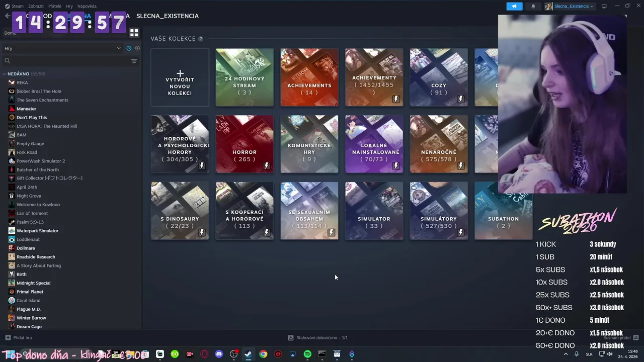
Task: Toggle the ready-to-play filter icon
Action: point(137,48)
